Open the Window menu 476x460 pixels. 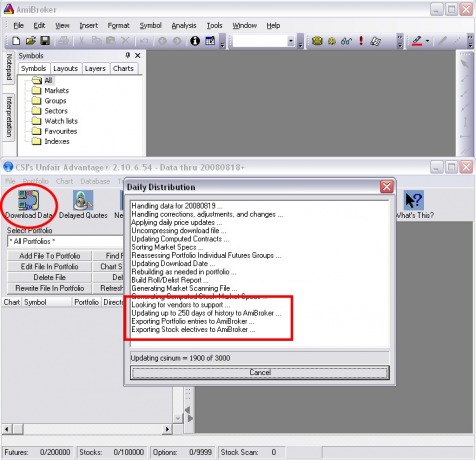pyautogui.click(x=245, y=25)
